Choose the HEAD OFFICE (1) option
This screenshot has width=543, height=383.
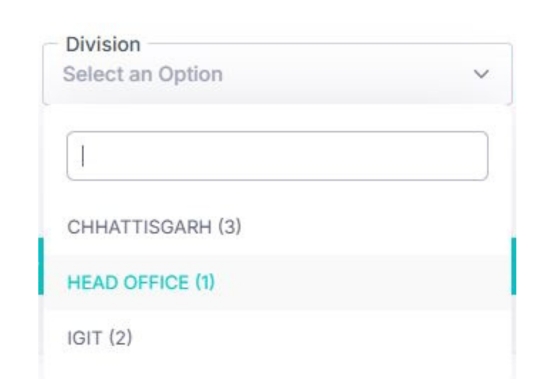[277, 282]
